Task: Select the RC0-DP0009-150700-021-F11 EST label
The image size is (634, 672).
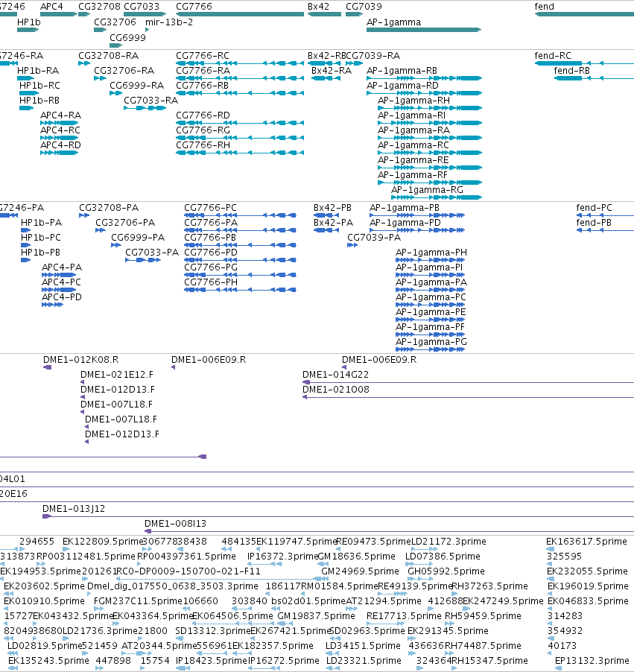Action: [x=188, y=571]
